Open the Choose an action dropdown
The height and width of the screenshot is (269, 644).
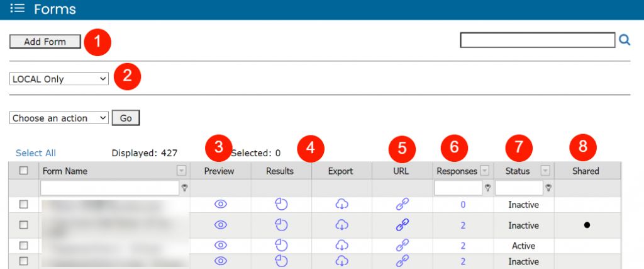[x=59, y=118]
